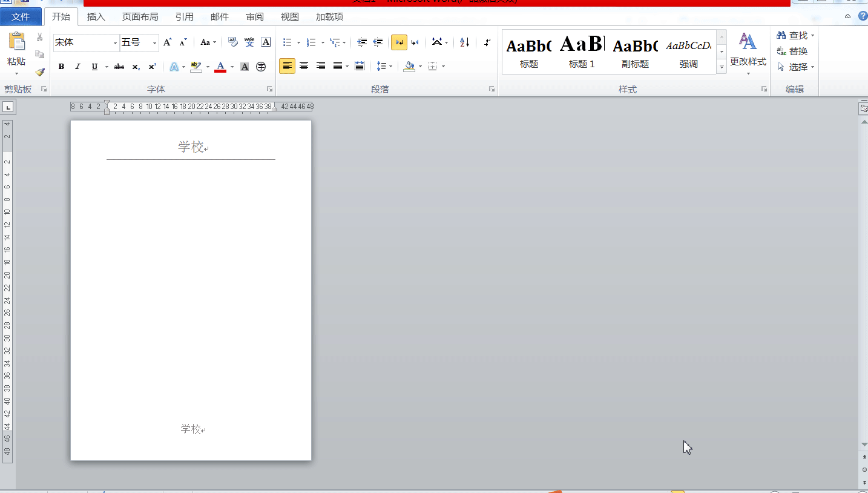This screenshot has height=493, width=868.
Task: Click the Word Help question mark icon
Action: [x=863, y=16]
